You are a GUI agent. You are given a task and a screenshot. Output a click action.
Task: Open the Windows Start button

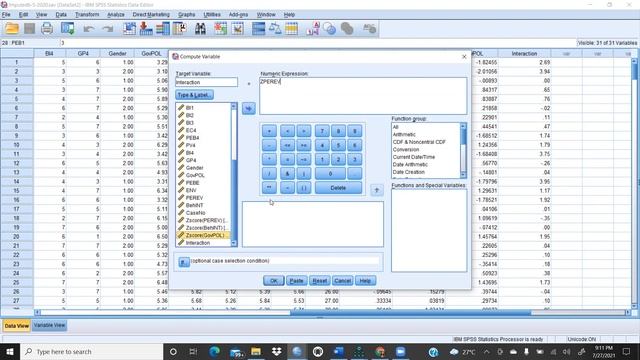[x=10, y=351]
